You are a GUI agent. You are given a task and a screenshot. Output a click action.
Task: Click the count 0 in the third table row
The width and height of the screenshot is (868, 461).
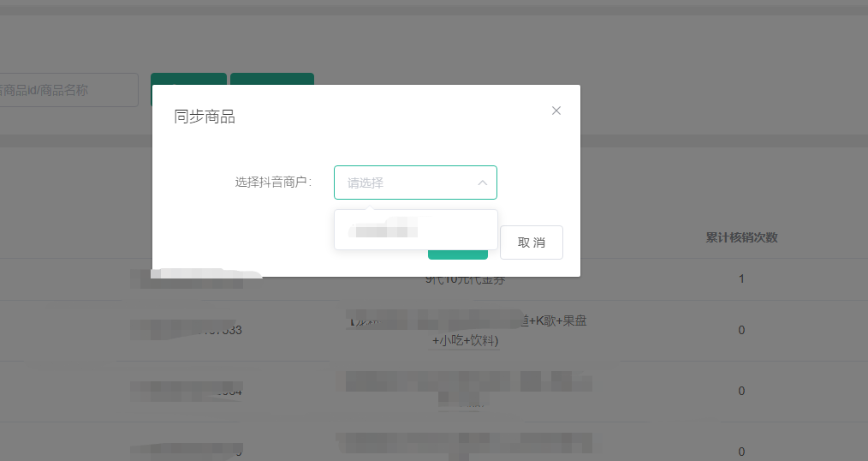click(x=740, y=391)
